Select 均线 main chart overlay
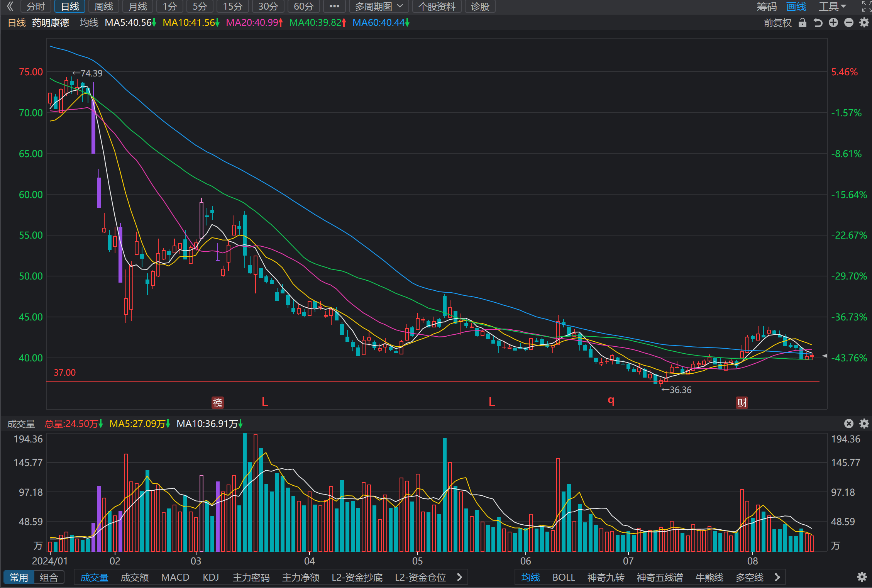 coord(531,577)
